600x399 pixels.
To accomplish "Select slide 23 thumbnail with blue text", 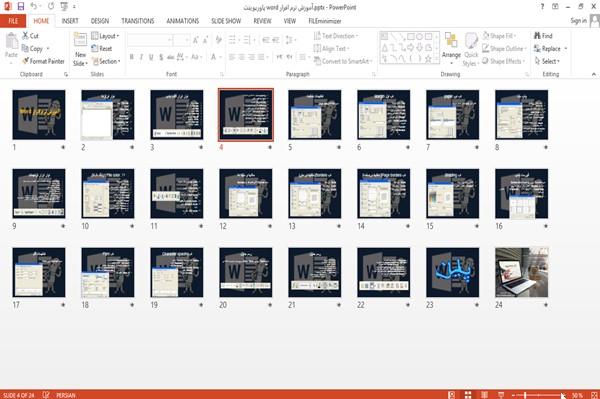I will coord(452,272).
